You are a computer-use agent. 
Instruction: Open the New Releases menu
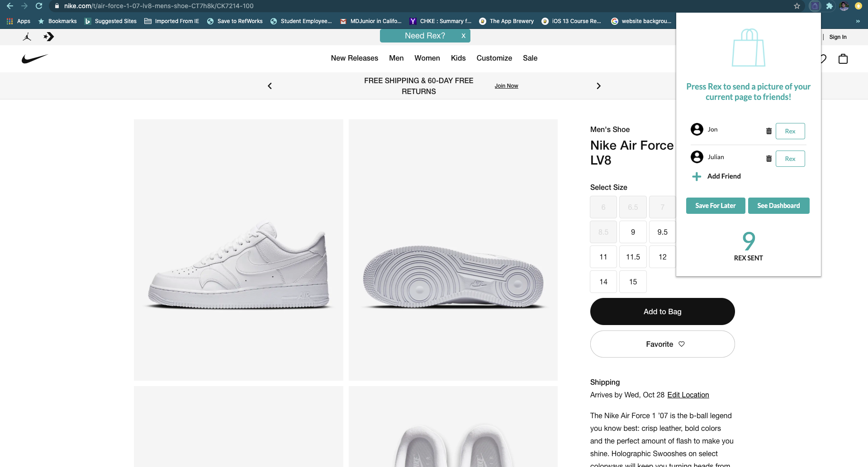[355, 58]
